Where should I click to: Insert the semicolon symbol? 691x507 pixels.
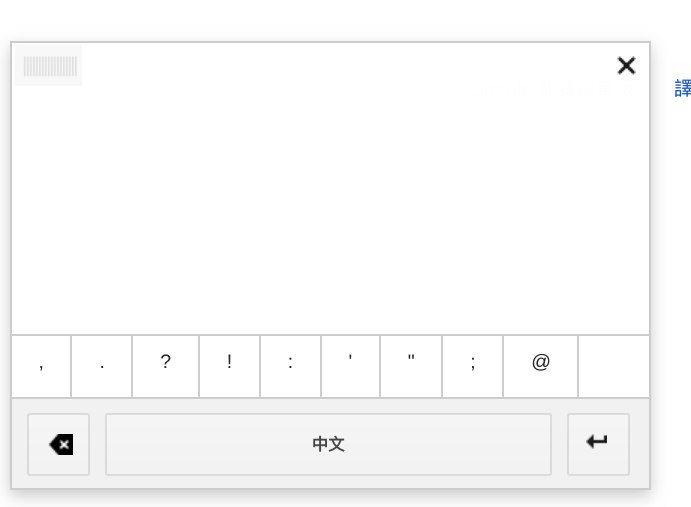coord(473,366)
